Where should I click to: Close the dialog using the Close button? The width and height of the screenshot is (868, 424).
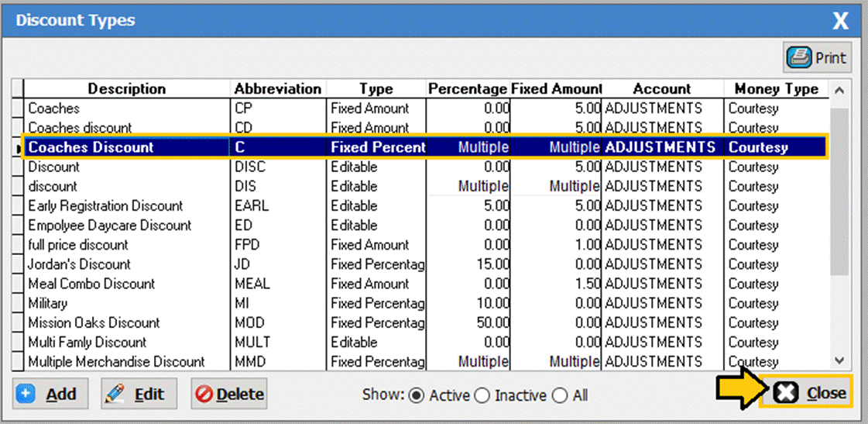point(807,393)
